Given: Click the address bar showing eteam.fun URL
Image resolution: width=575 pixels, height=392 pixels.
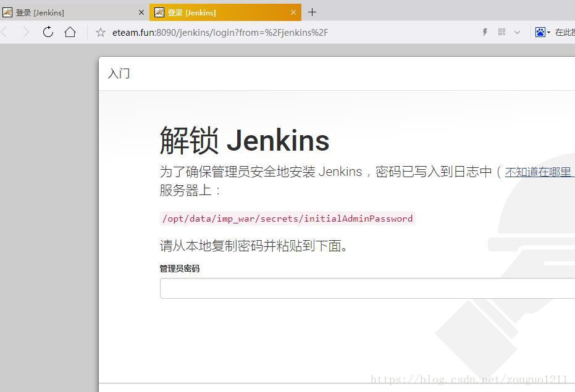Looking at the screenshot, I should pos(220,33).
